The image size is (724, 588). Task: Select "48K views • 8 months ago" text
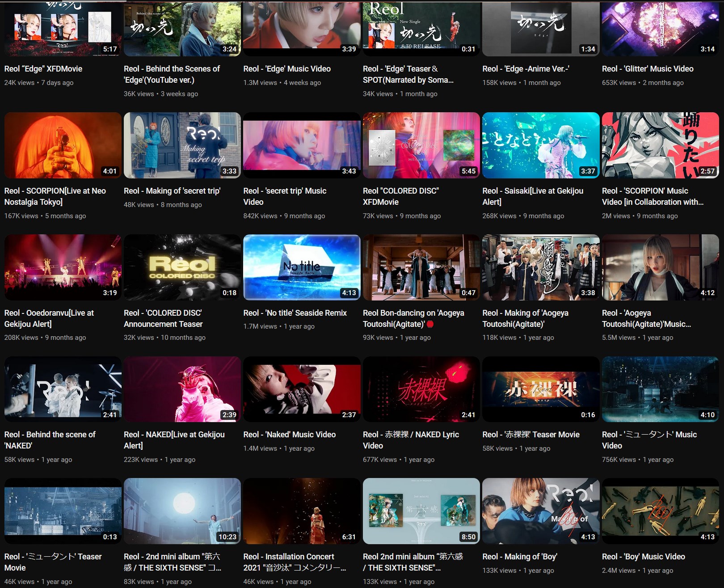click(163, 205)
